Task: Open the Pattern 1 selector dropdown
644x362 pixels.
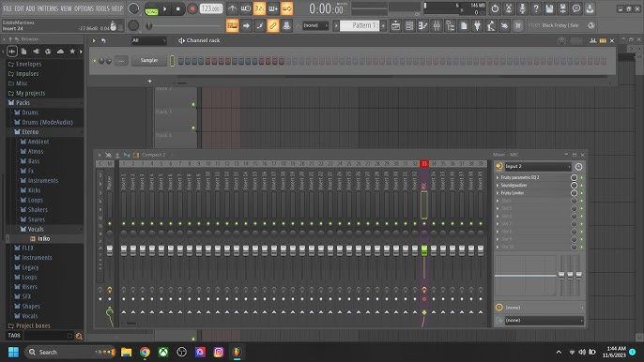Action: coord(360,25)
